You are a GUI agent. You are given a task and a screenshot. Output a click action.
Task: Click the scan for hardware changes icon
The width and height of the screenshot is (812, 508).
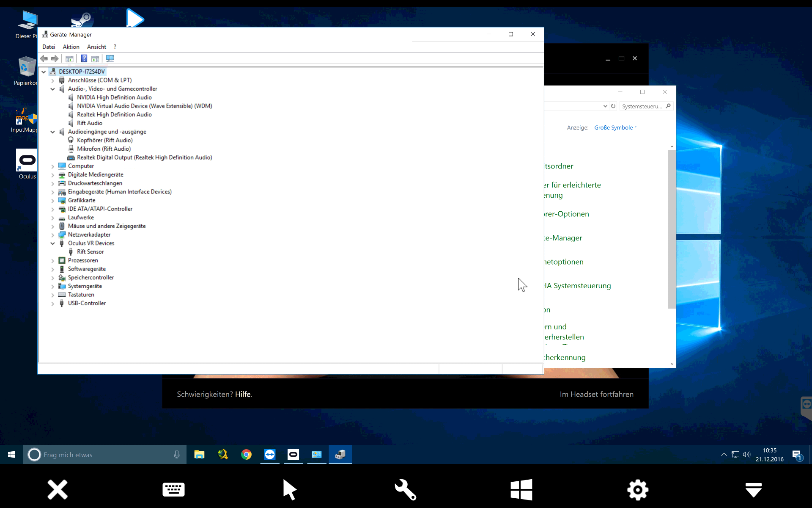(110, 58)
